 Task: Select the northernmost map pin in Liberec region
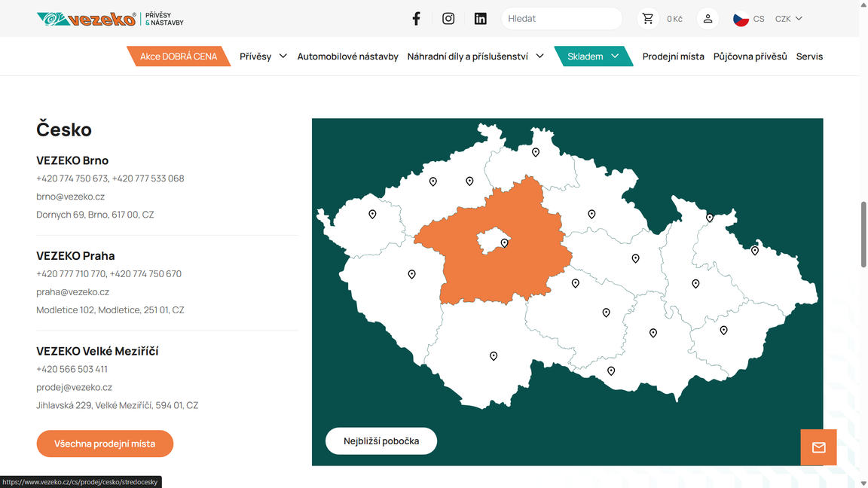(535, 152)
